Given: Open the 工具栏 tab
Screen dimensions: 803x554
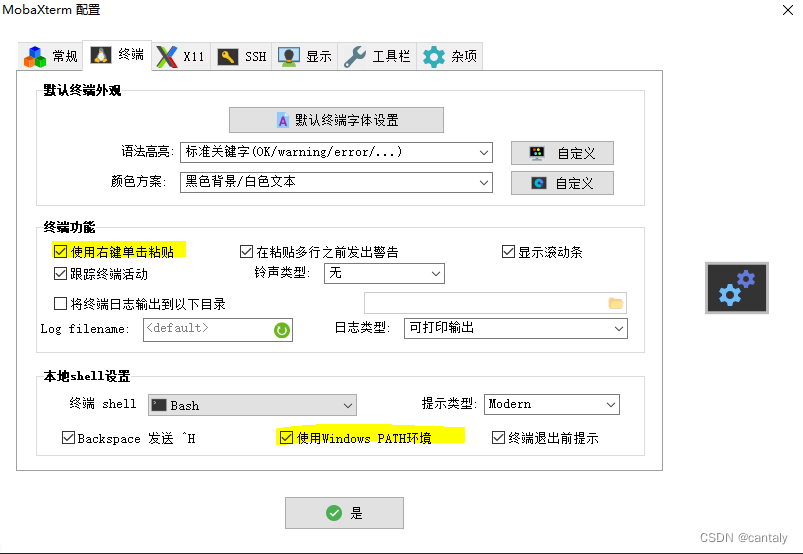Looking at the screenshot, I should (x=377, y=56).
